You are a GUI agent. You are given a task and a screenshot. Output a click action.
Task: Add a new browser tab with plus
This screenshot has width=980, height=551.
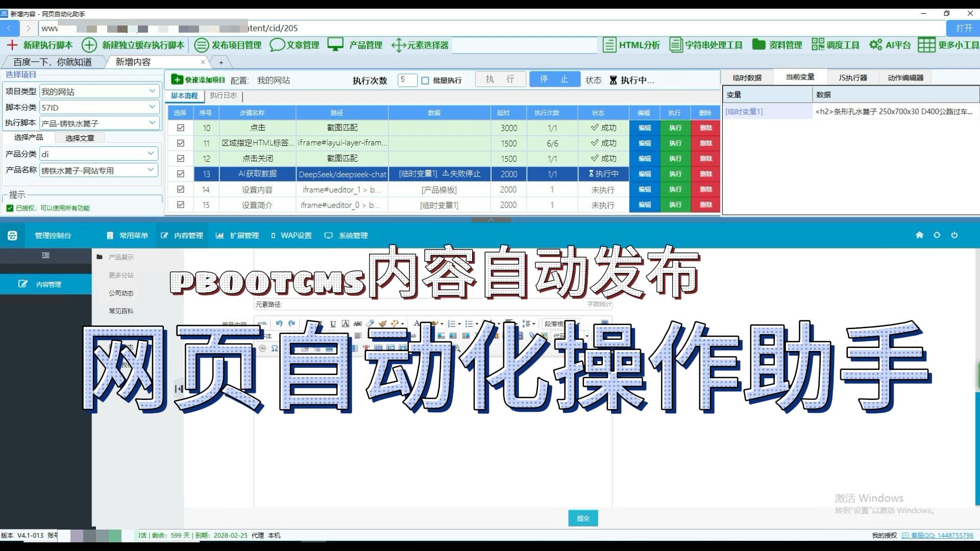[x=221, y=62]
